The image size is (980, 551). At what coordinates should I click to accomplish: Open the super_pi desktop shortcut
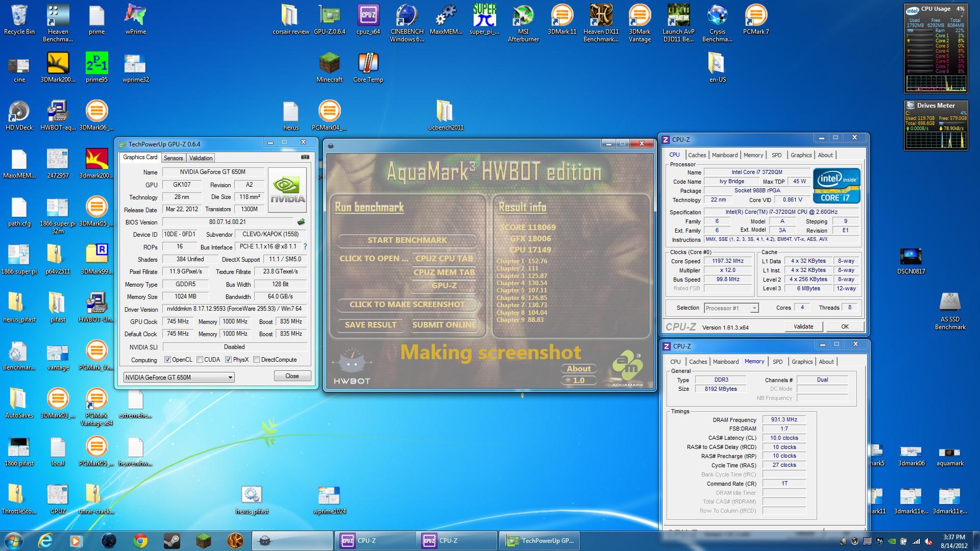pyautogui.click(x=484, y=19)
